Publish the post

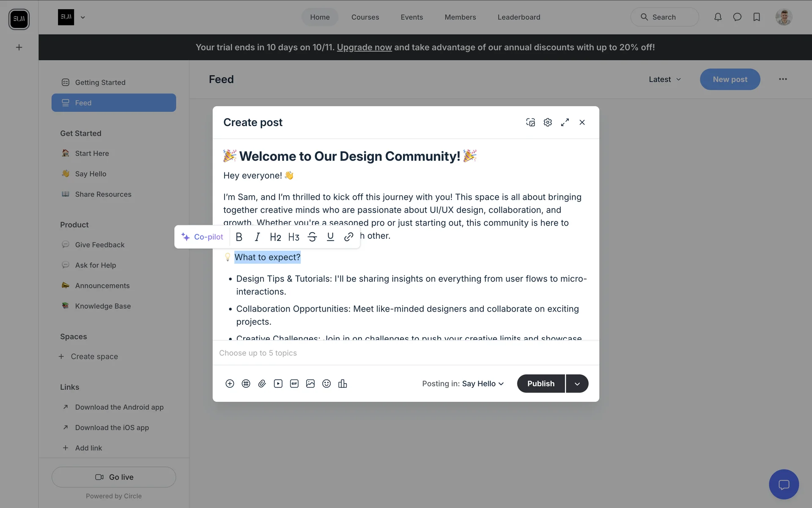tap(540, 384)
